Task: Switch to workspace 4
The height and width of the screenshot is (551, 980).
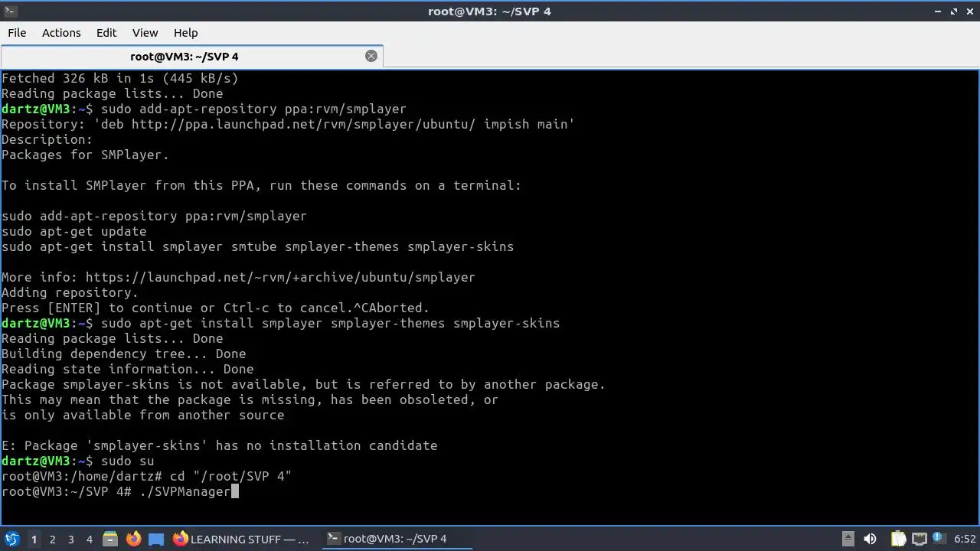Action: (89, 540)
